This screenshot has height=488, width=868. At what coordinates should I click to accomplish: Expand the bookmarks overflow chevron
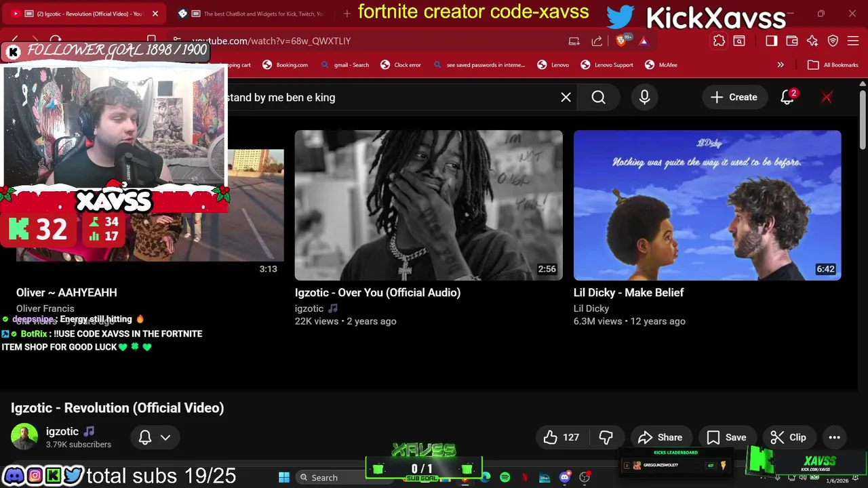(781, 65)
